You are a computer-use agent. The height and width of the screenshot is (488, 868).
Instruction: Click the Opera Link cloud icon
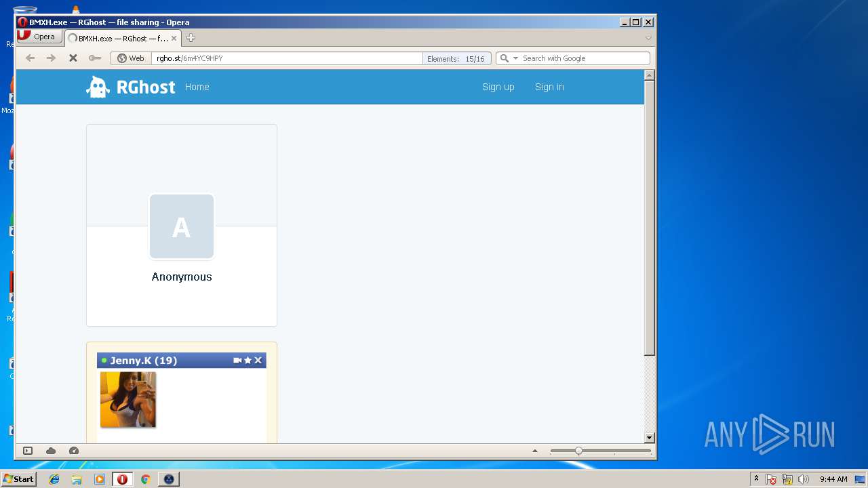(51, 451)
